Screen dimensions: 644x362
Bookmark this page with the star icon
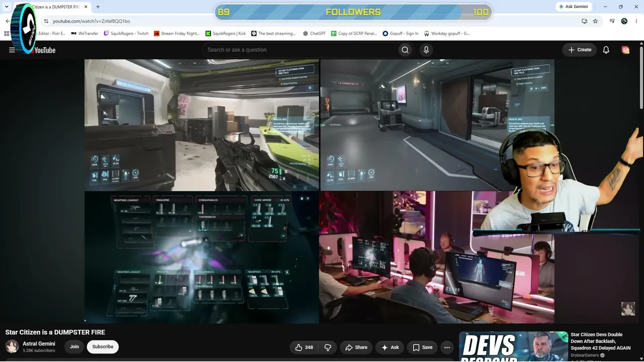596,21
